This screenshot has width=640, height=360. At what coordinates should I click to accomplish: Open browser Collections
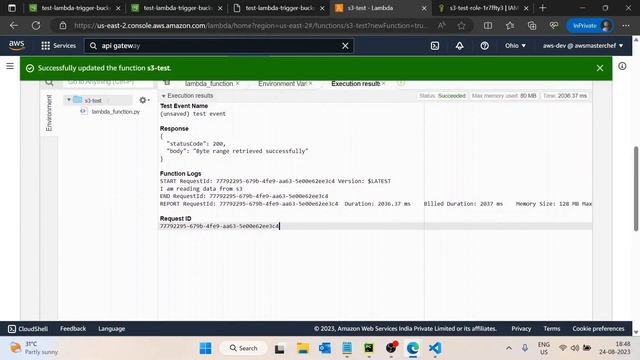[532, 26]
